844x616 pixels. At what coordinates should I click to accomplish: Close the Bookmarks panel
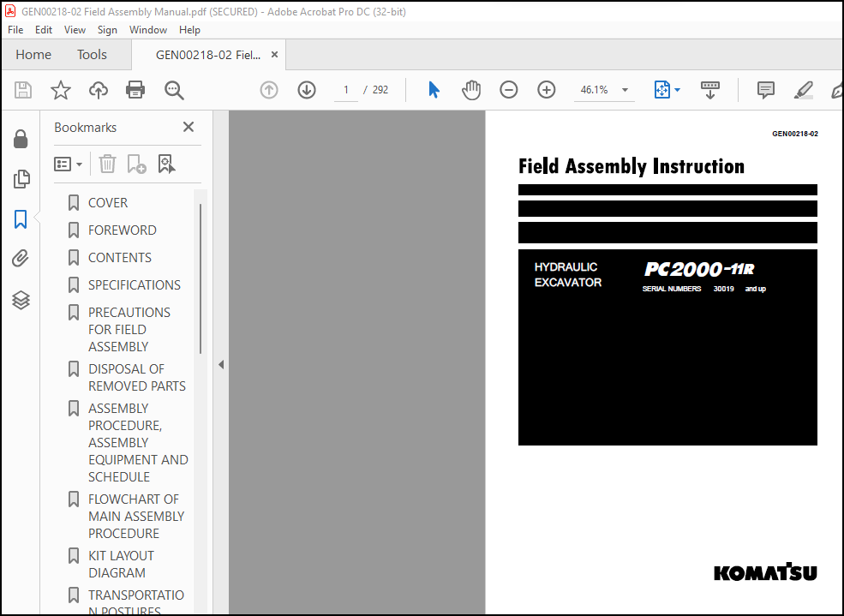point(188,127)
